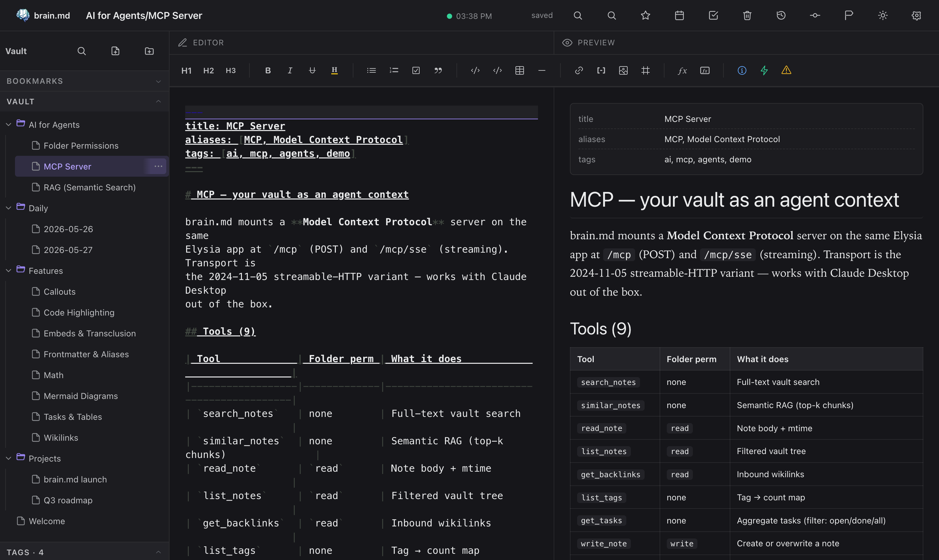Insert a table
The image size is (939, 560).
(x=520, y=70)
